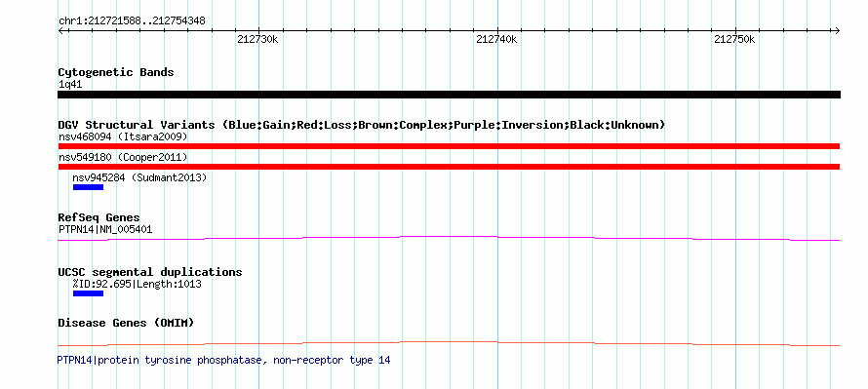Open the nsv945284 (Sudmant2013) label

coord(139,177)
